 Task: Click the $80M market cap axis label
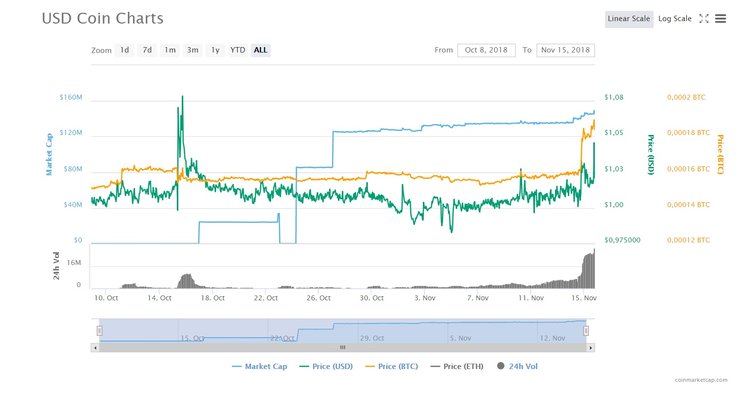(x=73, y=169)
